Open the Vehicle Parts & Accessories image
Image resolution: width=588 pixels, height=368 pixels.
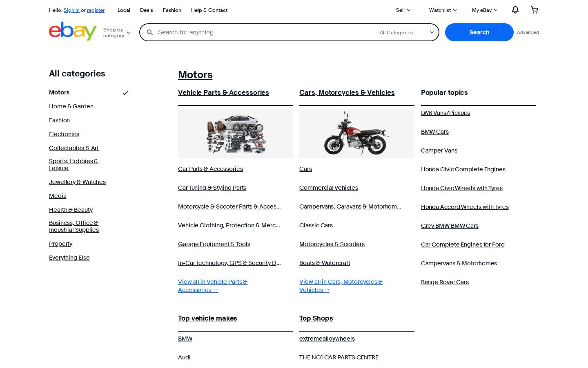(235, 134)
